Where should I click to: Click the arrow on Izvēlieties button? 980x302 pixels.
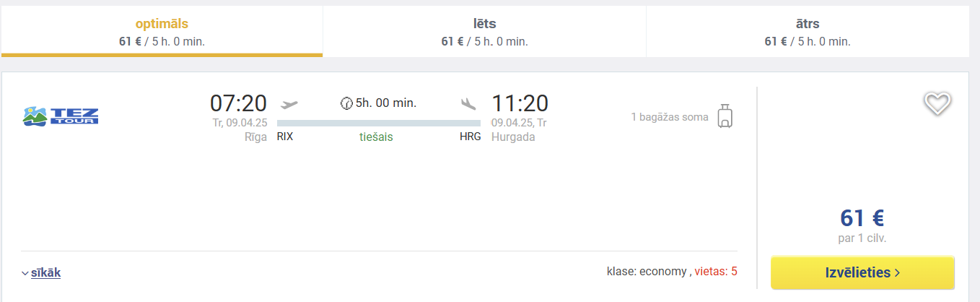click(x=897, y=272)
